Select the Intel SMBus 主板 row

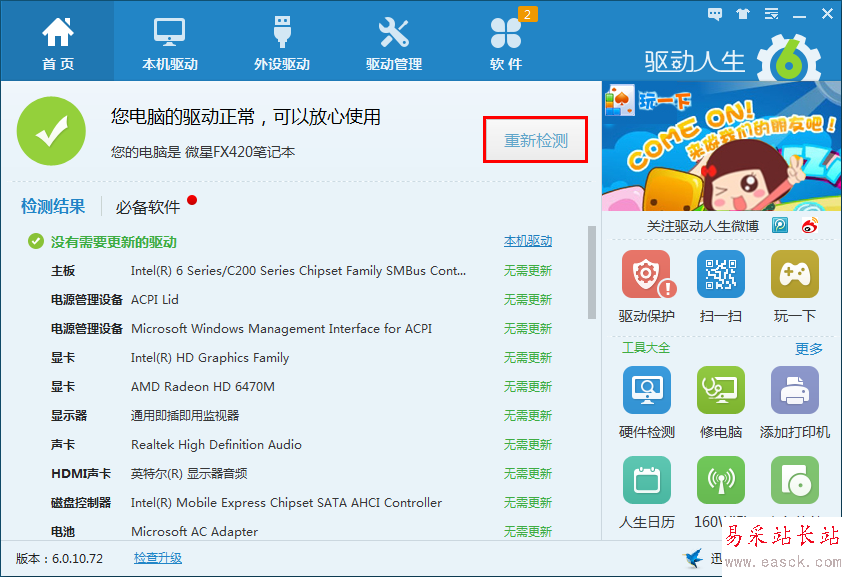pos(301,271)
